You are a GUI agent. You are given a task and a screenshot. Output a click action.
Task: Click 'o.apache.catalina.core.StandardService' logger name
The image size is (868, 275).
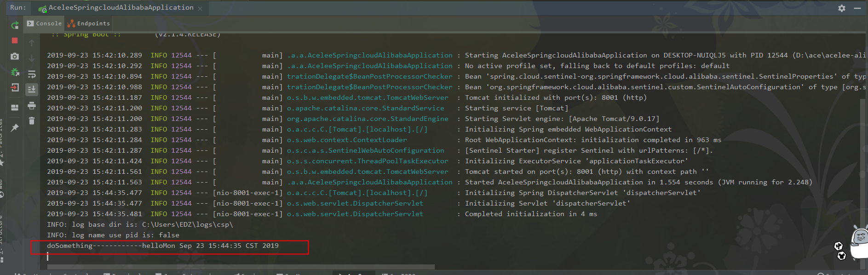tap(366, 108)
